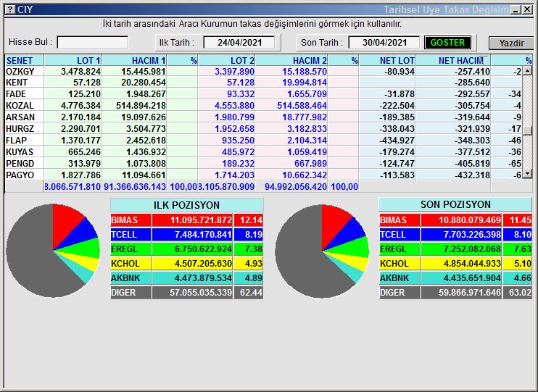
Task: Click the table scrollbar thumb
Action: click(528, 130)
